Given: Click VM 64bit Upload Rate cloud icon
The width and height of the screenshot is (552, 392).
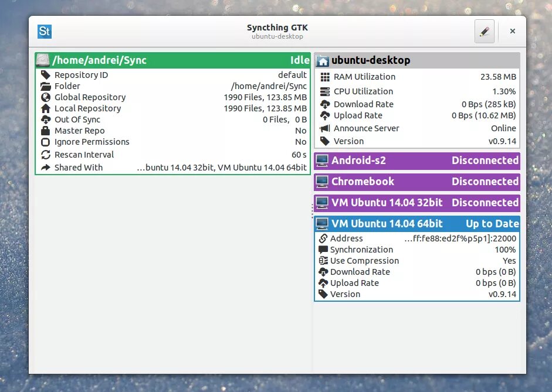Looking at the screenshot, I should (323, 283).
